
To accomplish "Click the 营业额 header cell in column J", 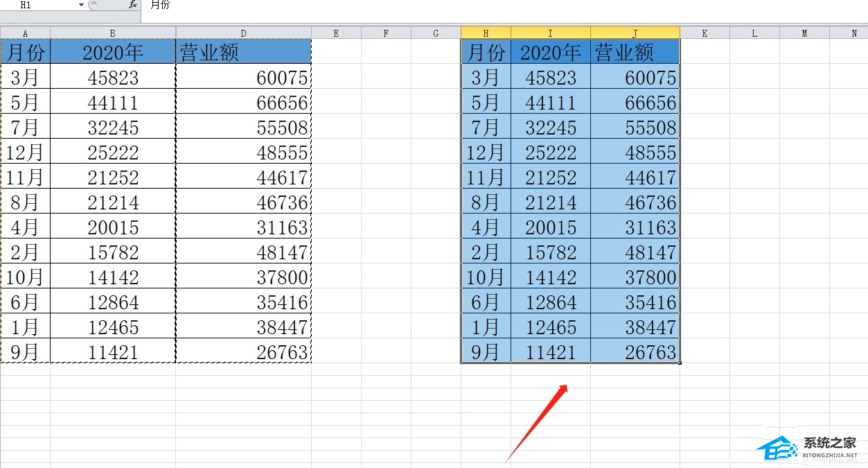I will (635, 51).
